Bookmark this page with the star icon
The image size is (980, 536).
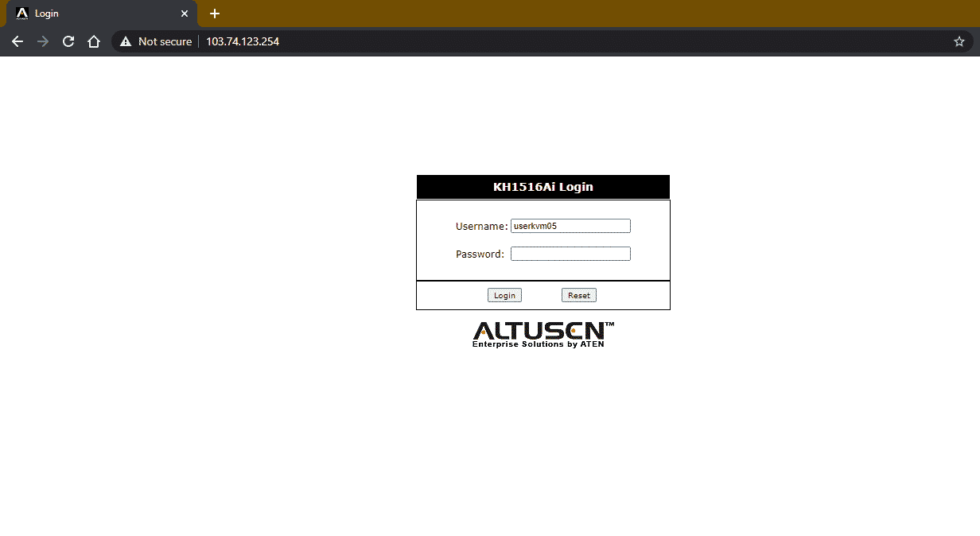pos(959,41)
